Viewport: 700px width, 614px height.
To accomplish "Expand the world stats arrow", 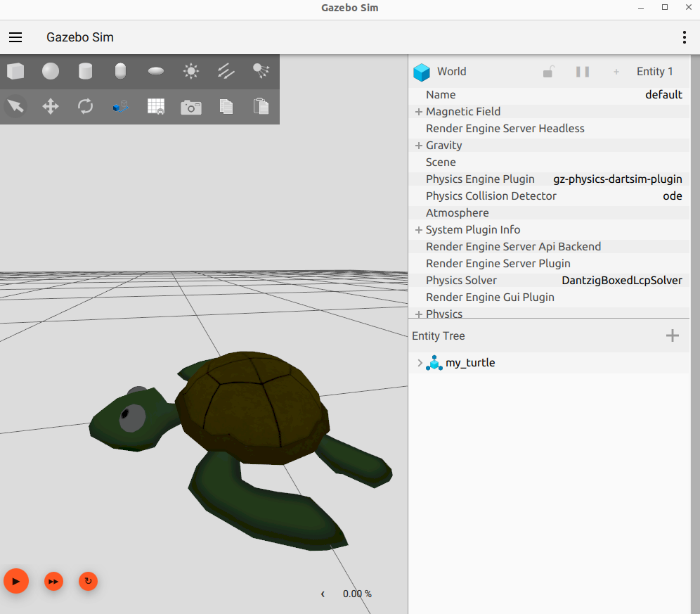I will [323, 594].
